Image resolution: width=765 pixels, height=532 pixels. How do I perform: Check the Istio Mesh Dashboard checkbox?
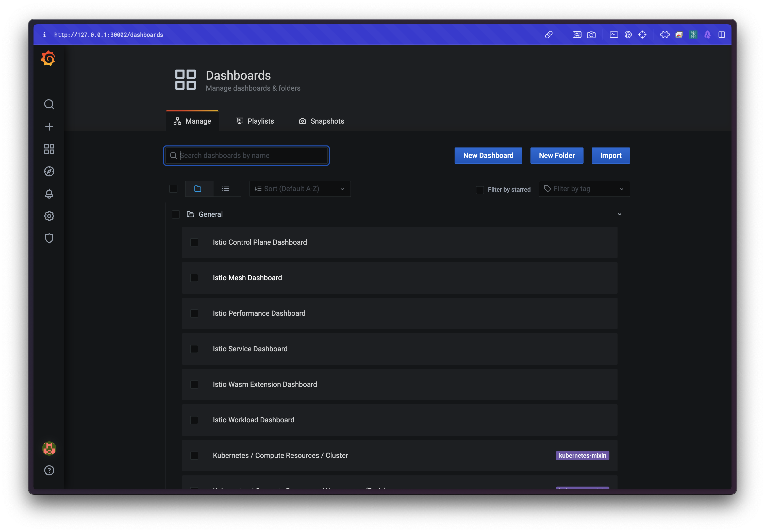[194, 278]
